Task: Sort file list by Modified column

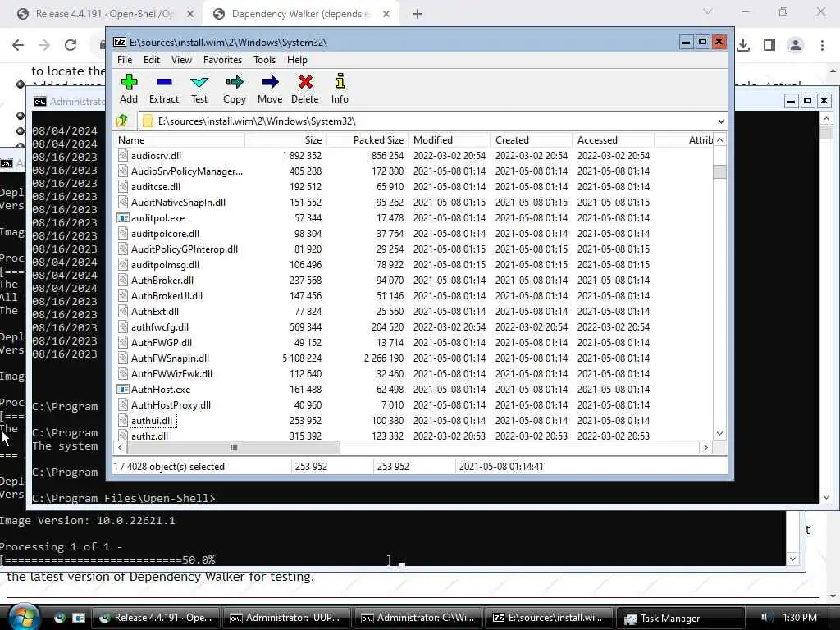Action: (x=449, y=139)
